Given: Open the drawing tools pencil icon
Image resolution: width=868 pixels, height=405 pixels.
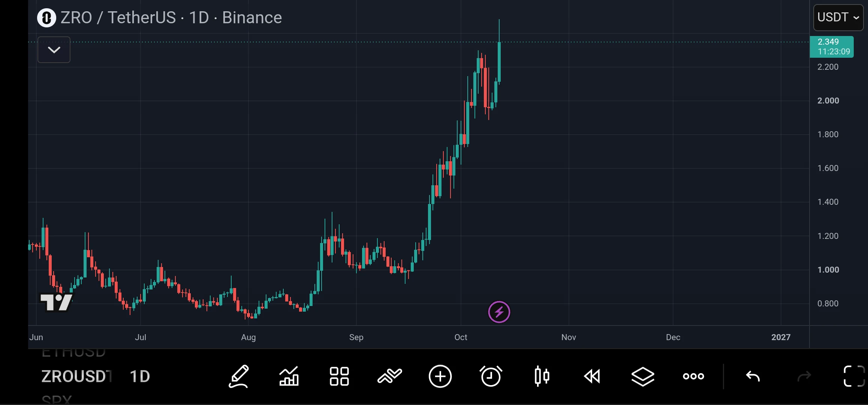Looking at the screenshot, I should coord(239,376).
